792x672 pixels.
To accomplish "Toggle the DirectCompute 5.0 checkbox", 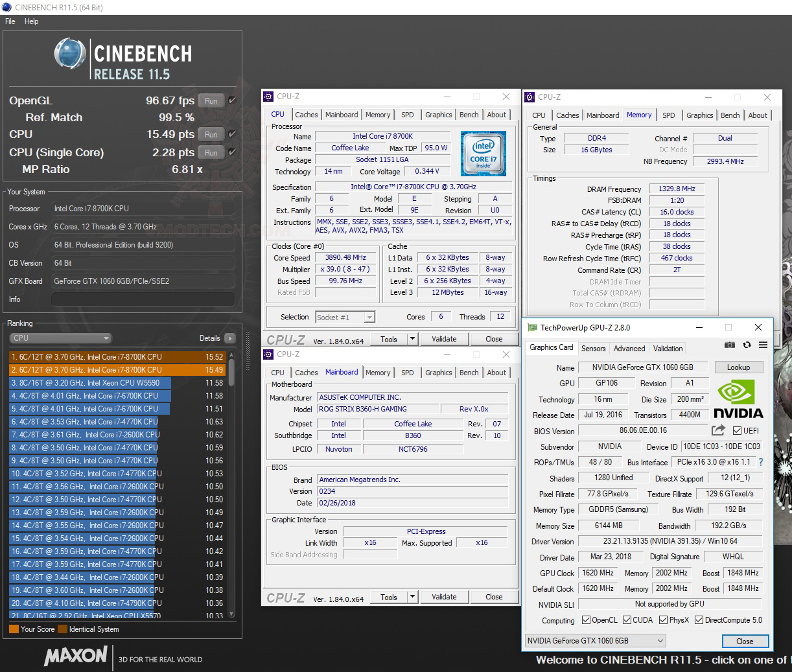I will click(699, 620).
